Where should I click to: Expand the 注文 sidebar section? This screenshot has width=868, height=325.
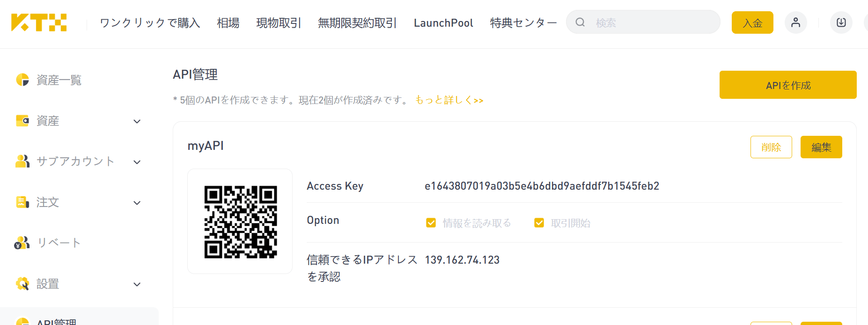[x=137, y=203]
